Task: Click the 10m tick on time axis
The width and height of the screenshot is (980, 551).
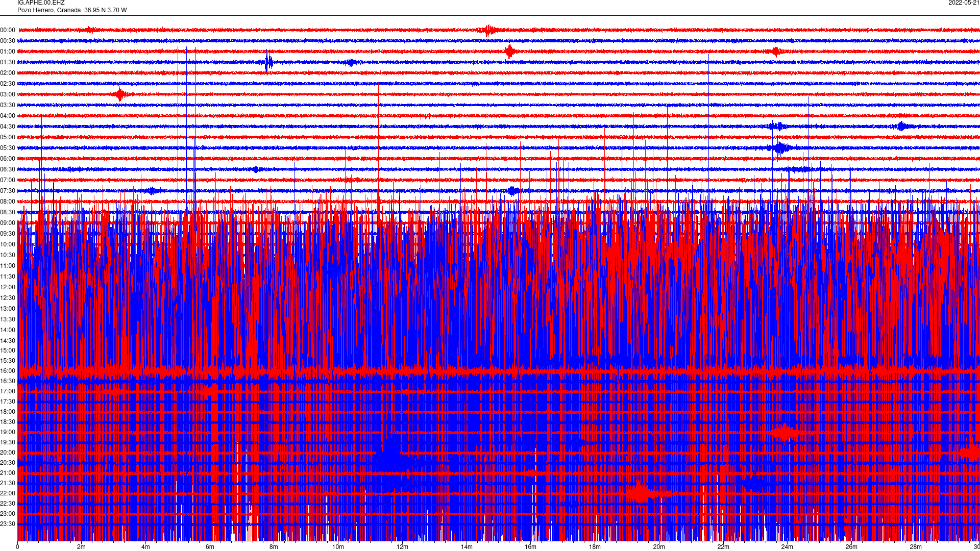Action: coord(338,547)
